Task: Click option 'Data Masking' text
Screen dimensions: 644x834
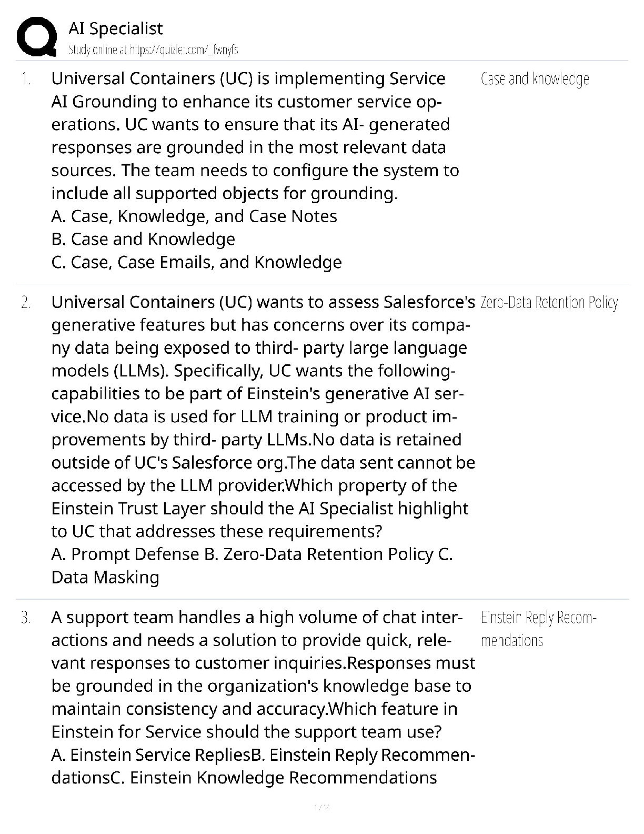Action: click(105, 578)
